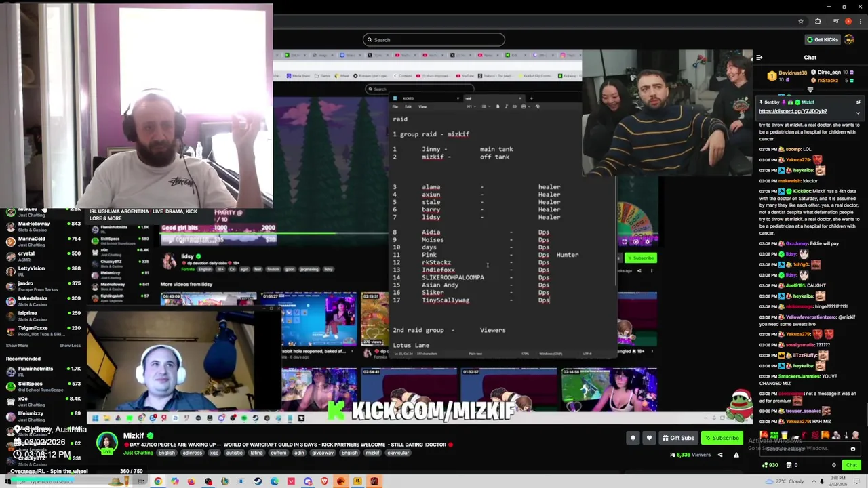
Task: Open Mizkif channel name link
Action: [x=134, y=436]
